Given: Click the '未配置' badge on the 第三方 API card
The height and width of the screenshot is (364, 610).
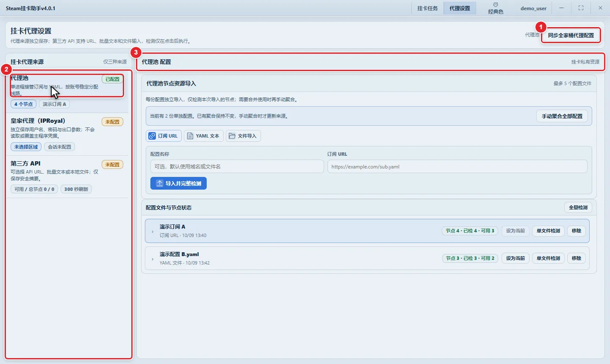Looking at the screenshot, I should click(x=112, y=165).
